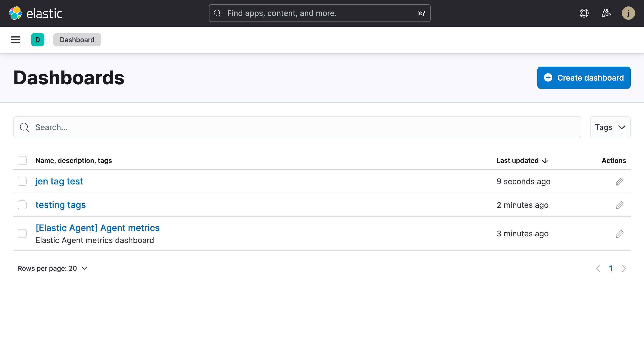Toggle Last updated sort order

coord(522,160)
